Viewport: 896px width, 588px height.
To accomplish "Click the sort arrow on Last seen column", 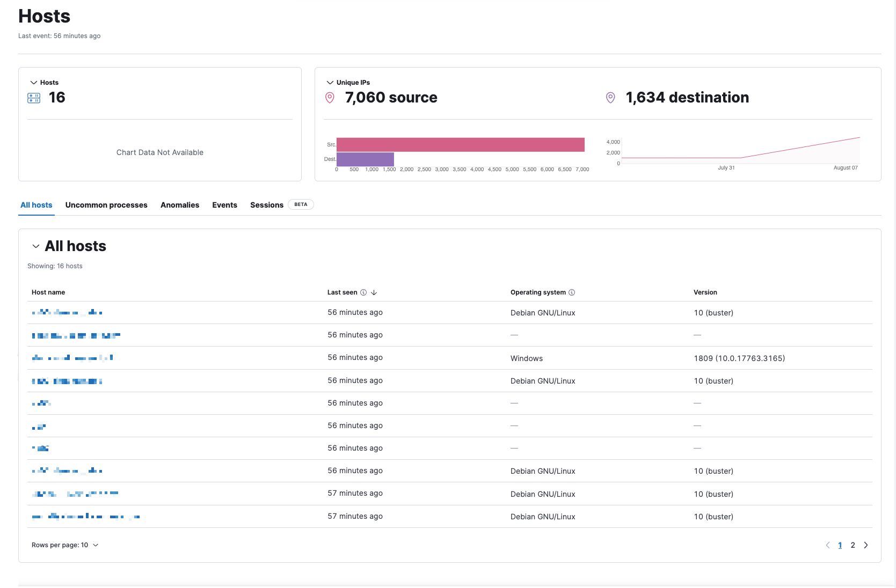I will pyautogui.click(x=374, y=292).
